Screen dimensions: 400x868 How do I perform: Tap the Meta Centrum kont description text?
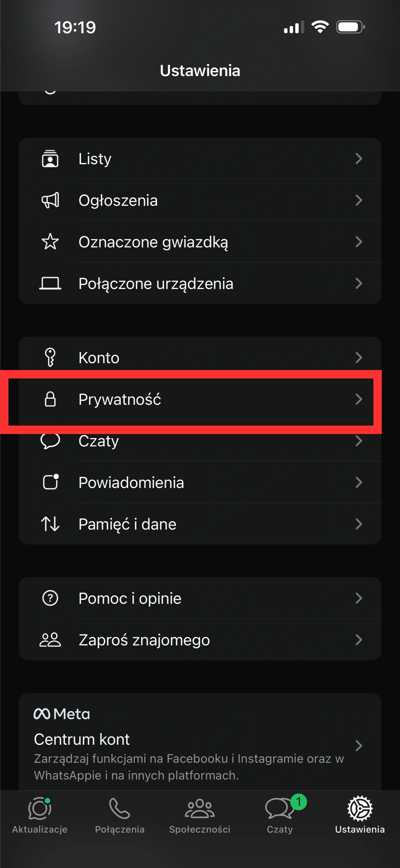coord(189,766)
